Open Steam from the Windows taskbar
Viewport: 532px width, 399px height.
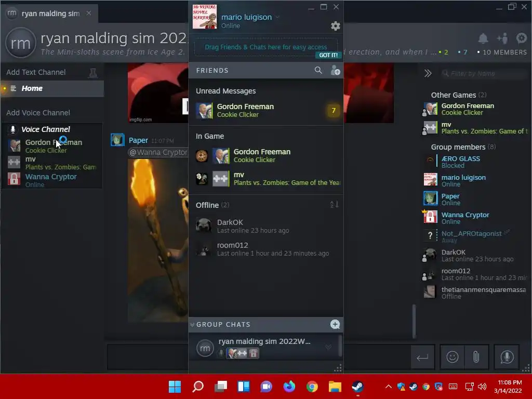click(x=357, y=387)
